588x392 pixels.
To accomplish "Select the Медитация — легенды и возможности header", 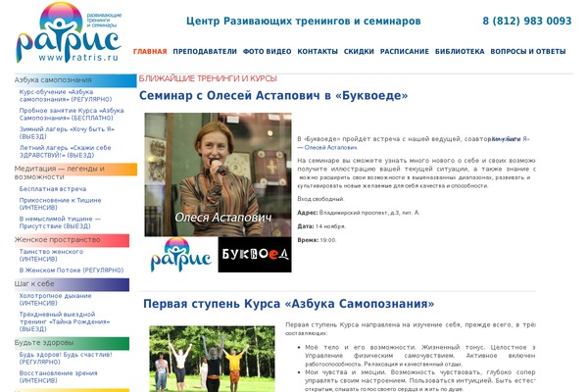I will click(75, 172).
